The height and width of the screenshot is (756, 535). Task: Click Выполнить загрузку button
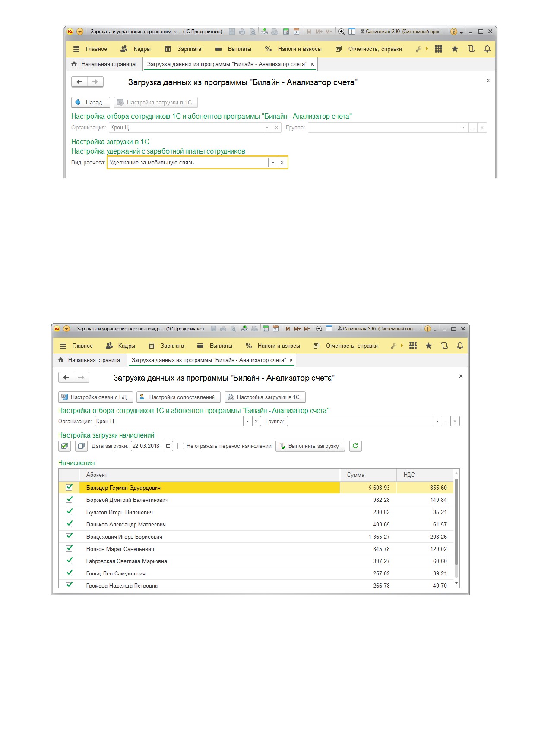310,446
